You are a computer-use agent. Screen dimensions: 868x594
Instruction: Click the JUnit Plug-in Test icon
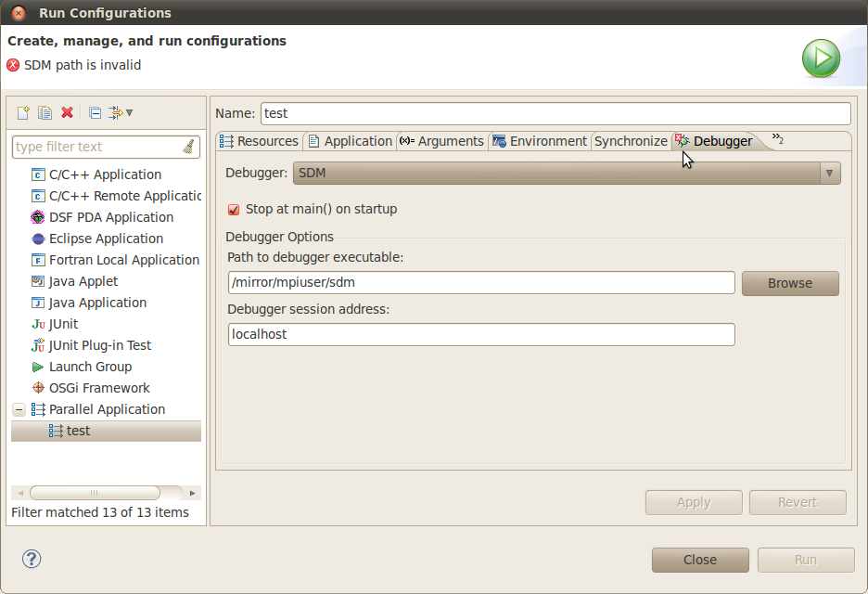[38, 345]
